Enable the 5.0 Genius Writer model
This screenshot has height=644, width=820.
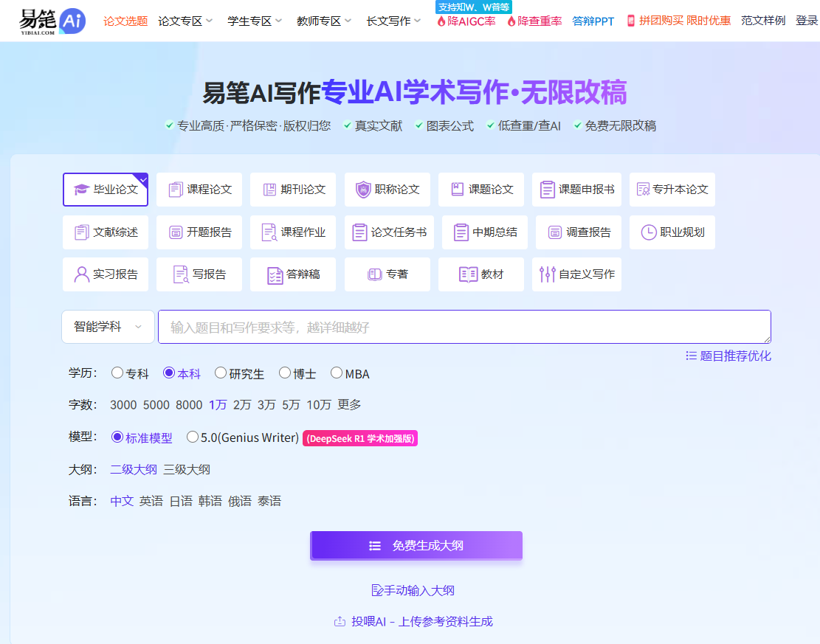(193, 437)
